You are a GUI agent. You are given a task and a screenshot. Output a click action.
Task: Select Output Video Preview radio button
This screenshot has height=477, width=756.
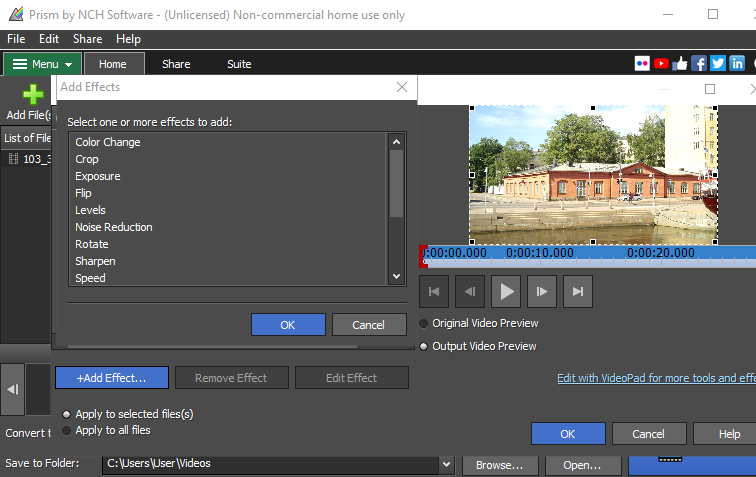point(423,346)
